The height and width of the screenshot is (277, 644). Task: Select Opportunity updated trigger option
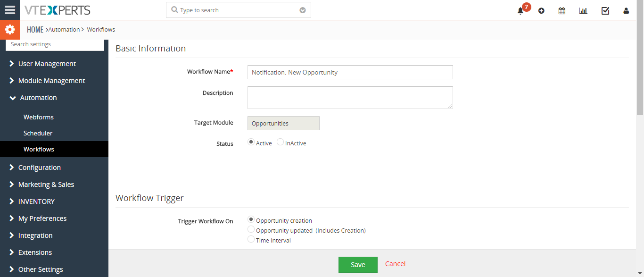coord(251,230)
